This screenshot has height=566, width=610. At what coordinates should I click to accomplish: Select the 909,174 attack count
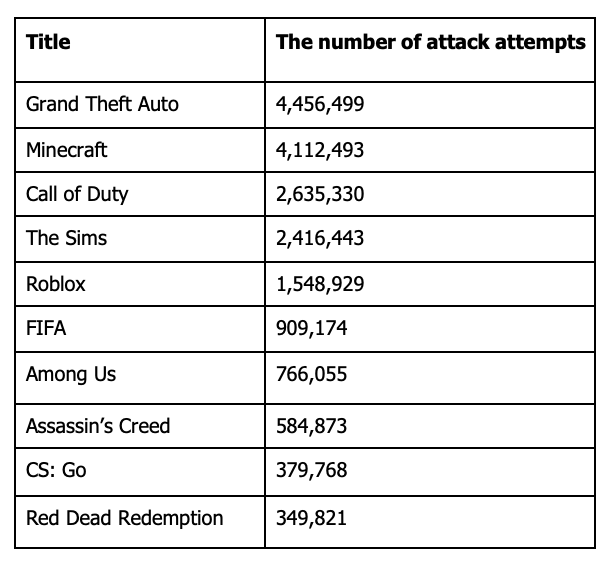point(312,328)
